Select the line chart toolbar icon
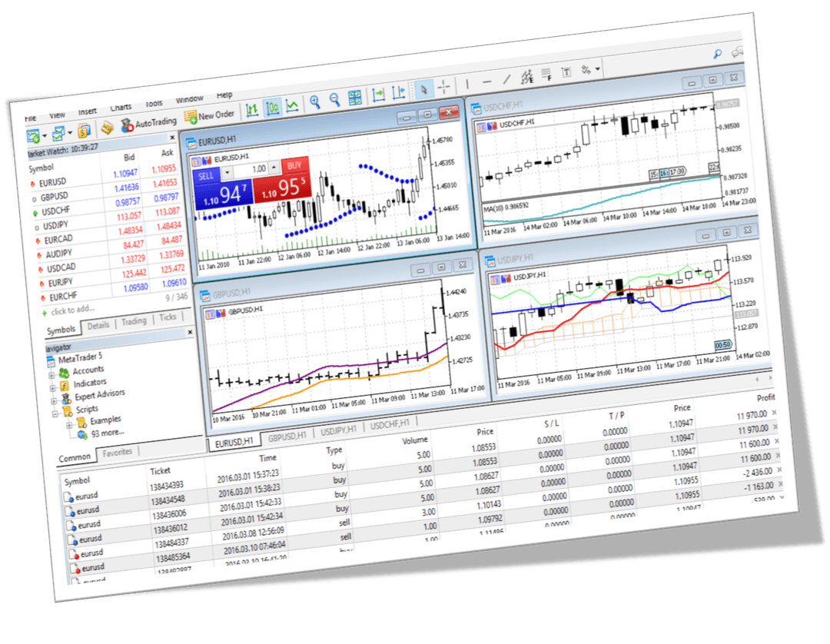Image resolution: width=830 pixels, height=644 pixels. click(x=293, y=106)
